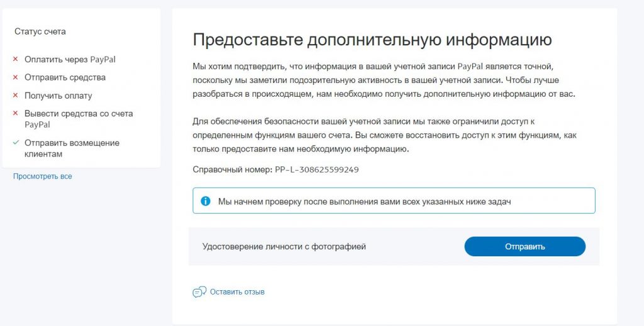644x326 pixels.
Task: Click the red X next to Оплатить через PayPal
Action: (x=16, y=60)
